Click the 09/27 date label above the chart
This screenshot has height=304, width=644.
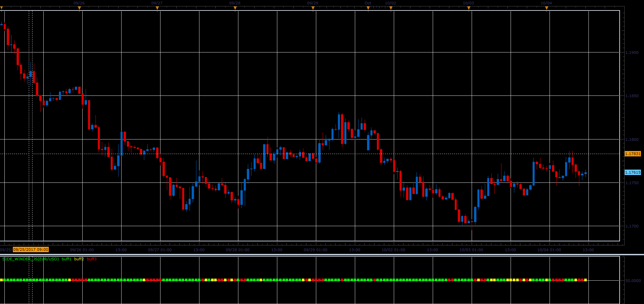tap(157, 3)
